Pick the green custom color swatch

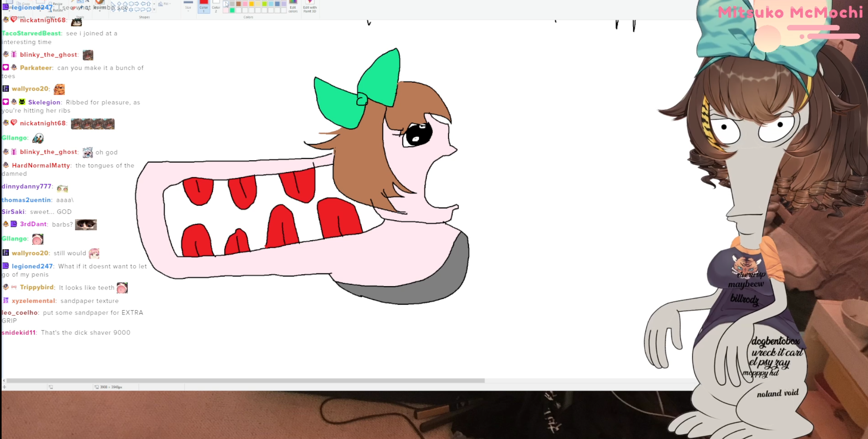tap(232, 10)
